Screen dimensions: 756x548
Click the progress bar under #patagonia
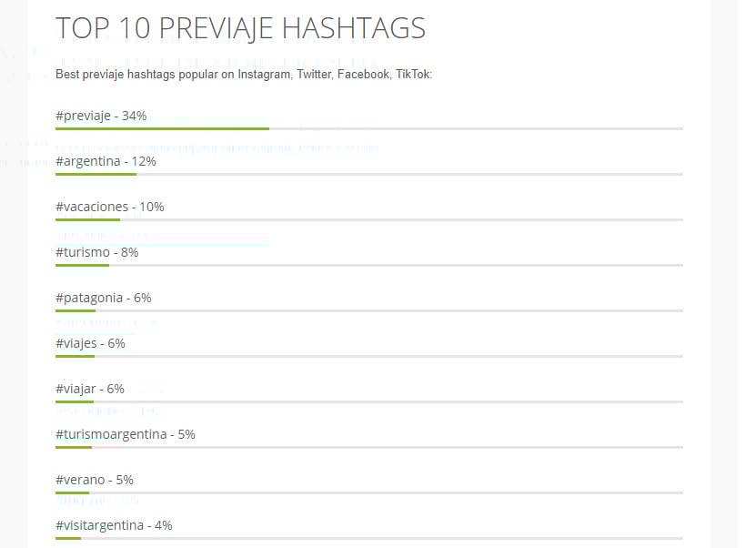tap(369, 310)
